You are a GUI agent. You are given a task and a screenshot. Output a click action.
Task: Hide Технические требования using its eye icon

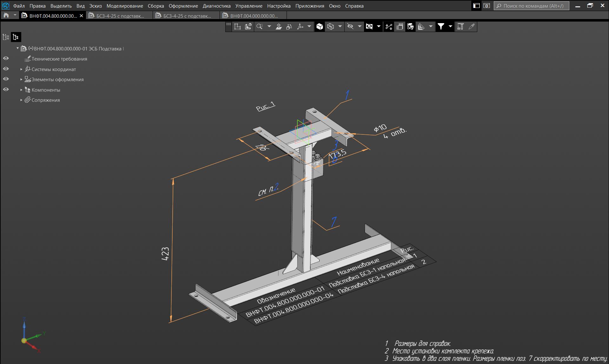(6, 58)
